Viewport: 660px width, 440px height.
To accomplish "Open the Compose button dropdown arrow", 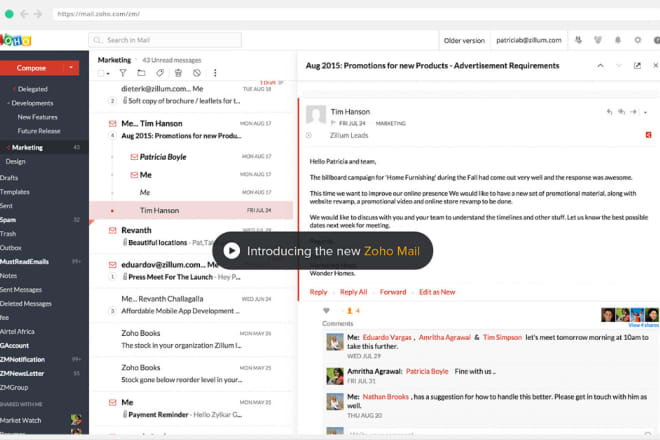I will [x=71, y=67].
